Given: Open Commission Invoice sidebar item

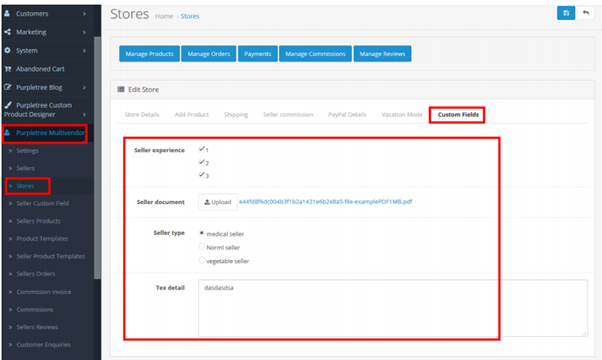Looking at the screenshot, I should pyautogui.click(x=44, y=292).
